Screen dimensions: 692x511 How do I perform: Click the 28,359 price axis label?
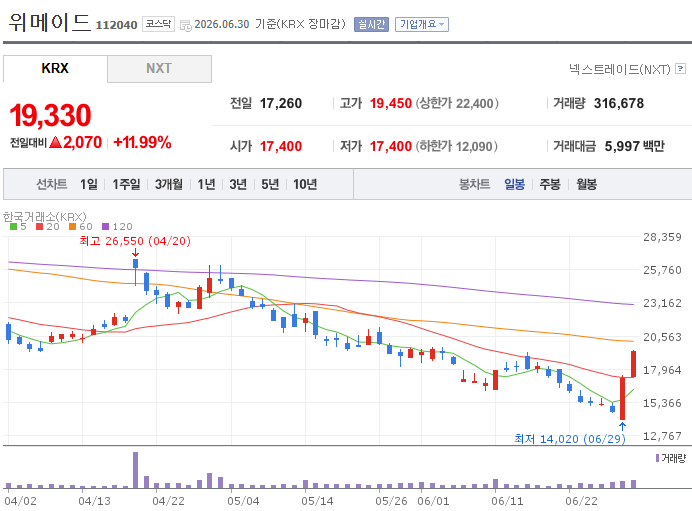(x=662, y=237)
